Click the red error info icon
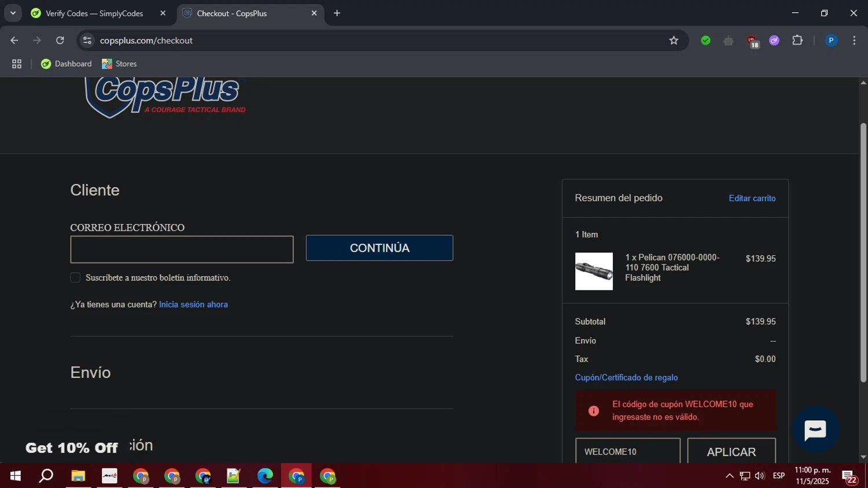868x488 pixels. click(594, 411)
